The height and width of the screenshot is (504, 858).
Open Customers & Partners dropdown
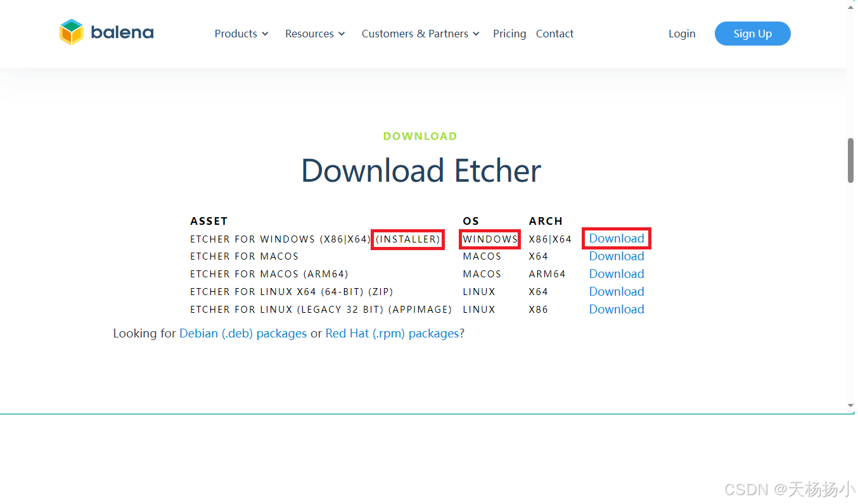[421, 34]
